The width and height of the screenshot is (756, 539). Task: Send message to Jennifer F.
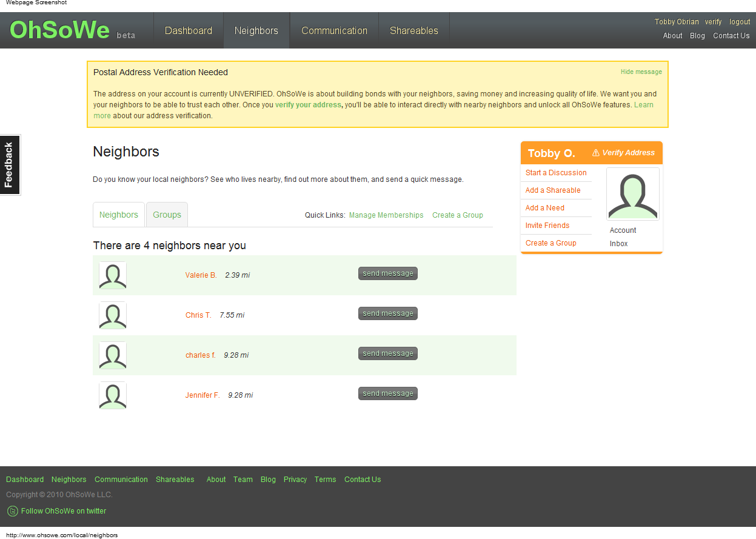[x=388, y=393]
